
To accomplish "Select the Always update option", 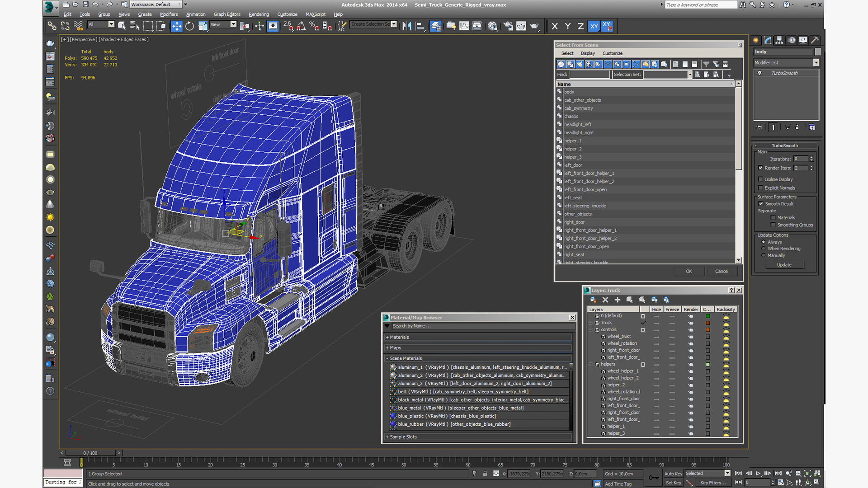I will point(764,242).
